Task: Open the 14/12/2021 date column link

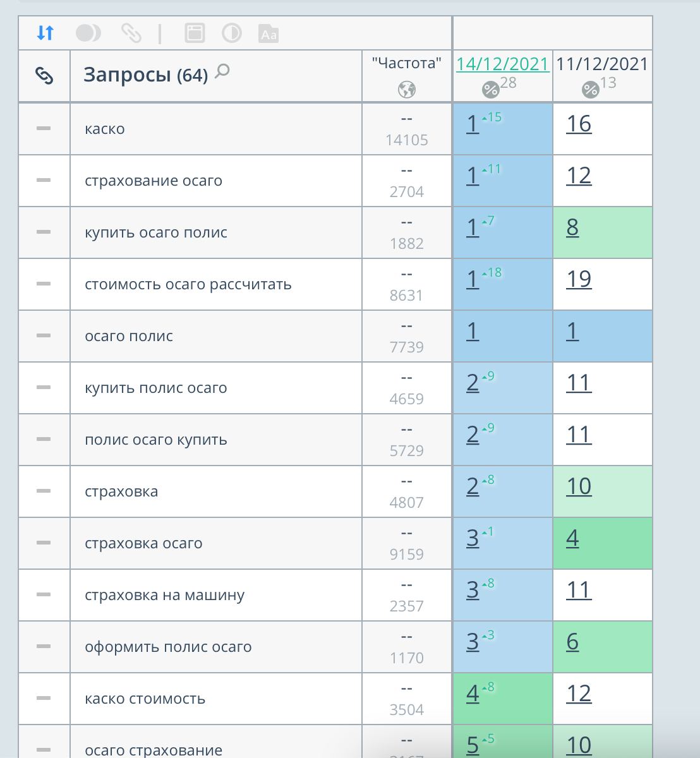Action: tap(502, 64)
